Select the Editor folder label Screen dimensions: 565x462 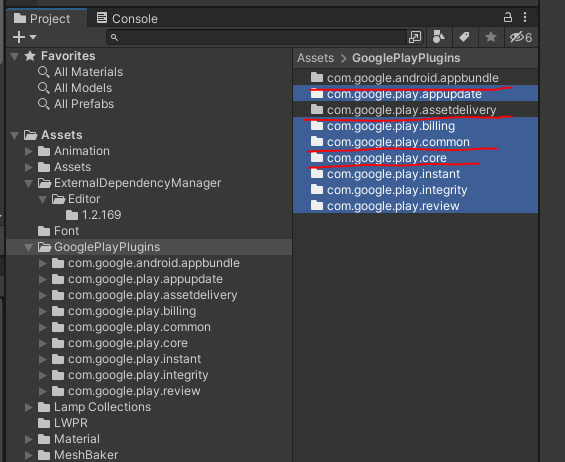(84, 199)
